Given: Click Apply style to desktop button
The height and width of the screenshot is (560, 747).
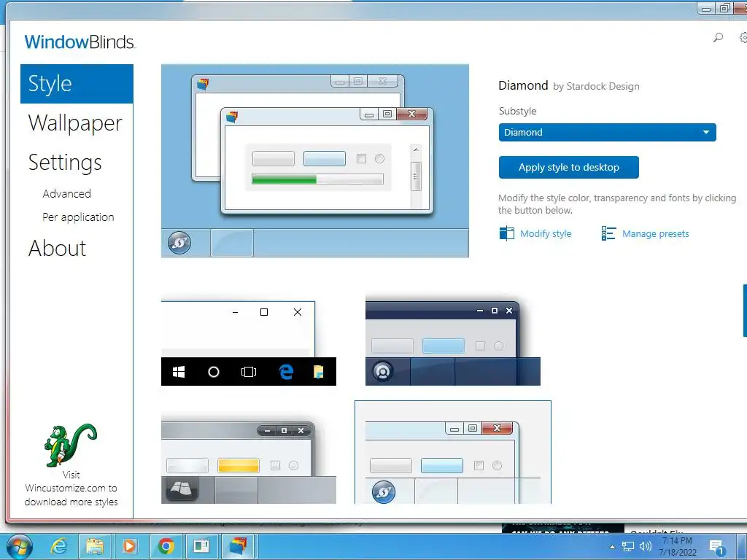Looking at the screenshot, I should tap(569, 167).
